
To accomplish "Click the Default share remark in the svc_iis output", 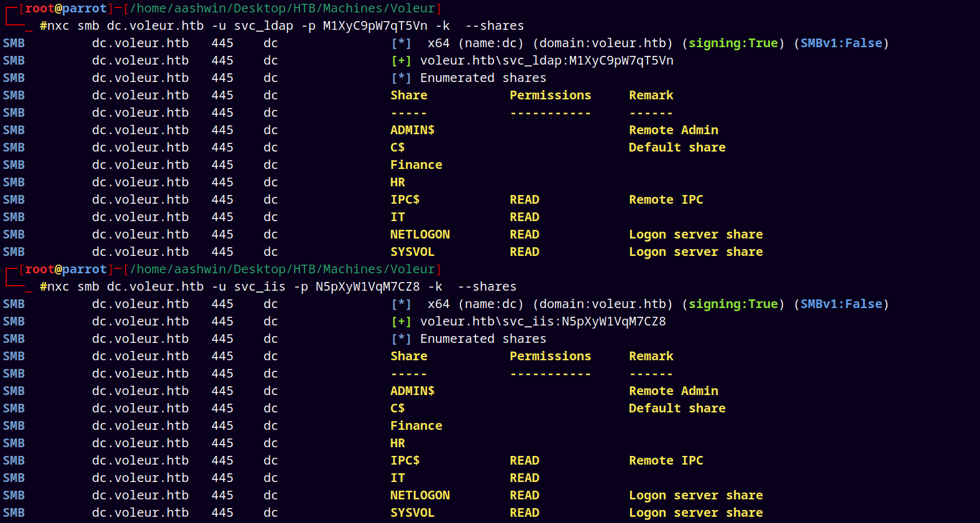I will point(677,409).
